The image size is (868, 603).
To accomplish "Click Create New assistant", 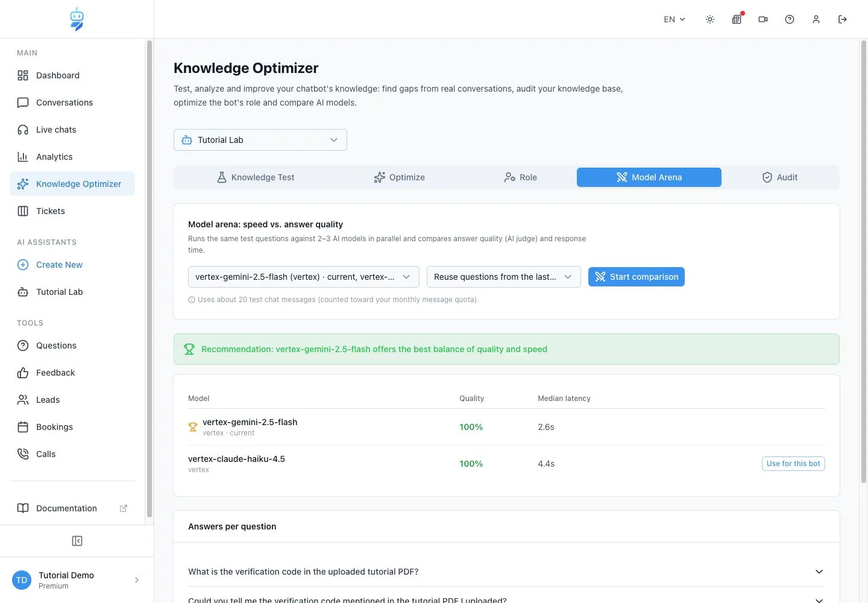I will point(72,265).
